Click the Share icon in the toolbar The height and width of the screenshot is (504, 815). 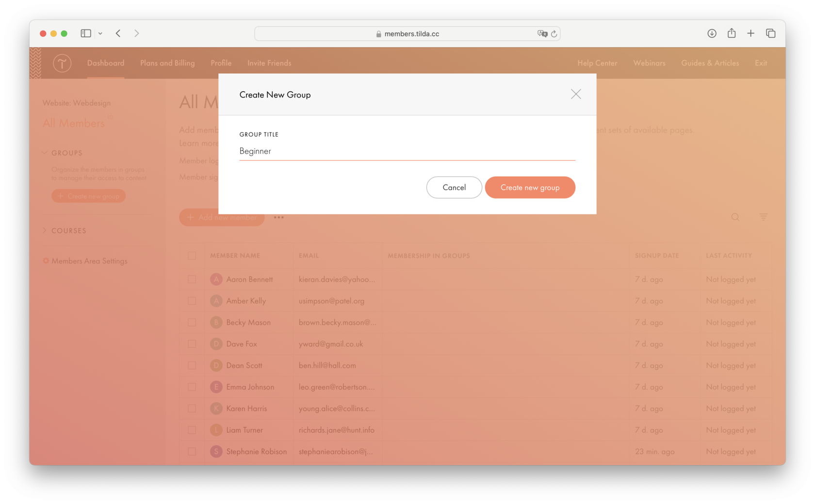point(732,33)
